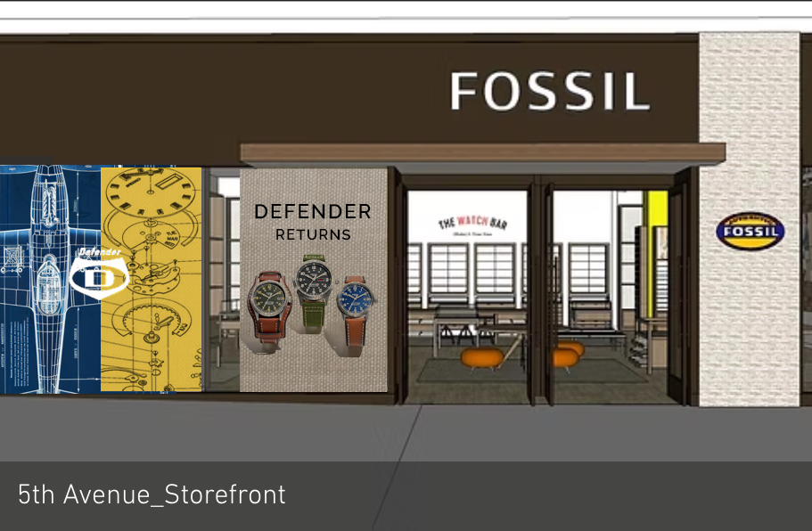Click The Watch Bar sign inside store
The image size is (812, 531).
coord(472,224)
